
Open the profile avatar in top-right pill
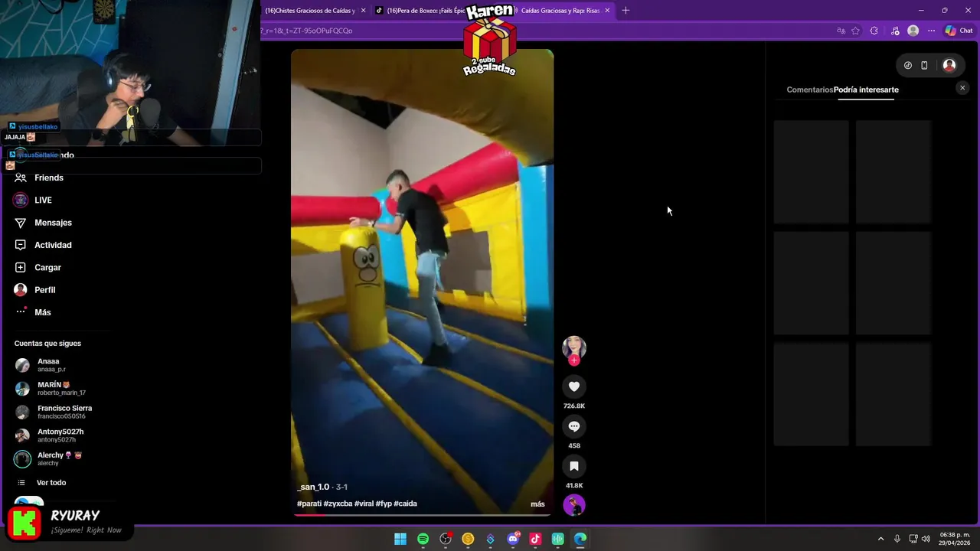point(949,65)
